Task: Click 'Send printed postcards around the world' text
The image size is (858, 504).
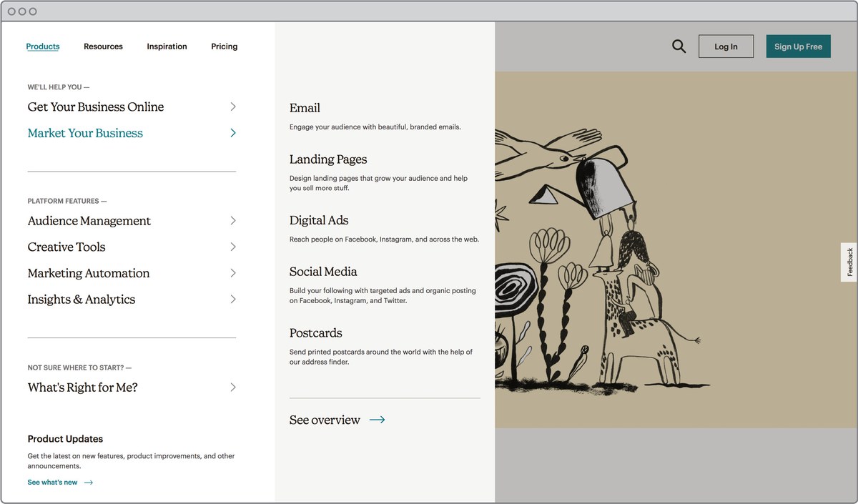Action: 381,357
